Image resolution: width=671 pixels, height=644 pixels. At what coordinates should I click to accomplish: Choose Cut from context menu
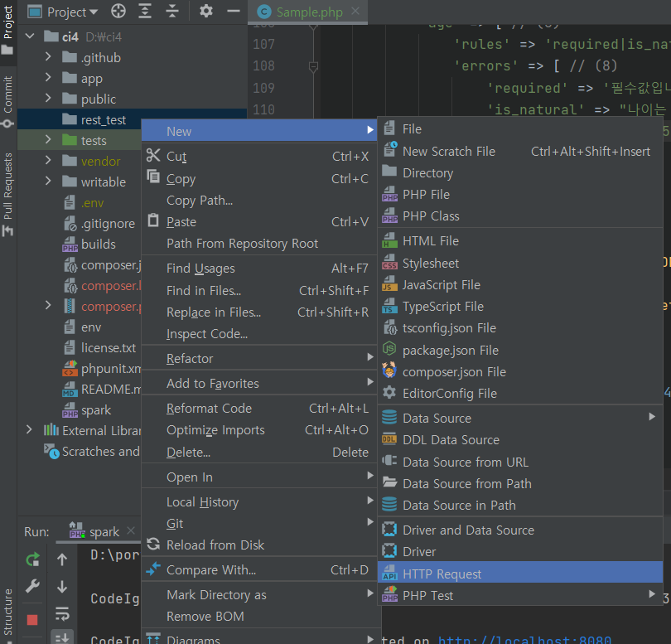259,157
